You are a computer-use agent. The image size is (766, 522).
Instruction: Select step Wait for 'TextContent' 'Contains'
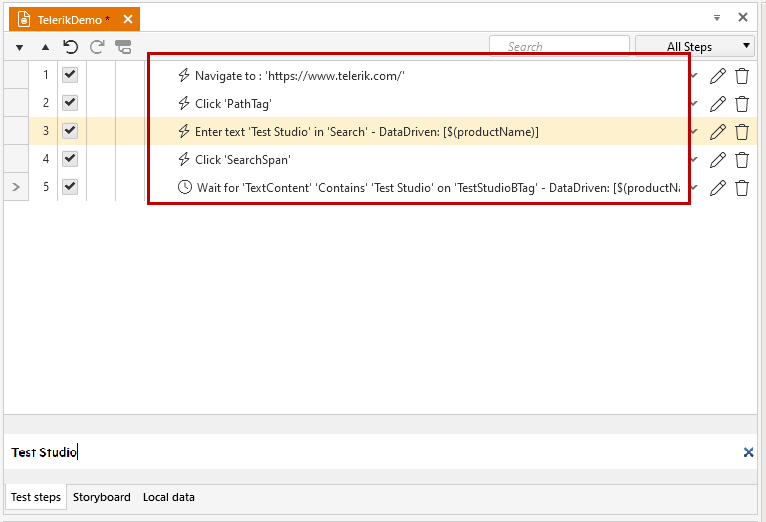click(438, 188)
